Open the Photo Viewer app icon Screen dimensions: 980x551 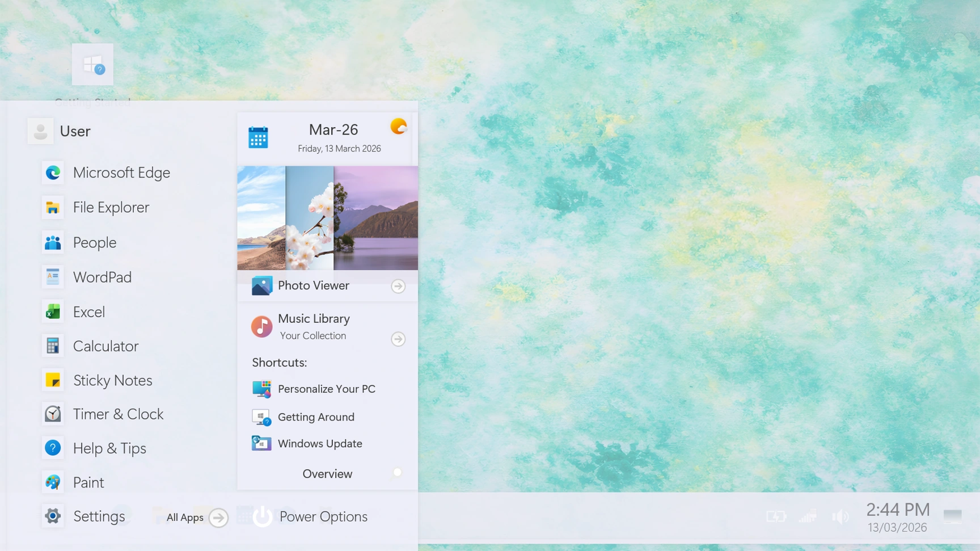261,285
